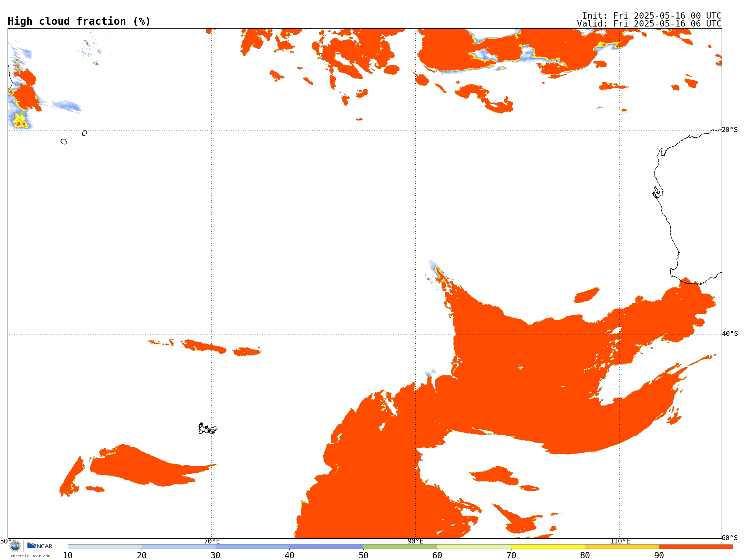744x560 pixels.
Task: Click the colorbar tick label 70
Action: coord(511,556)
